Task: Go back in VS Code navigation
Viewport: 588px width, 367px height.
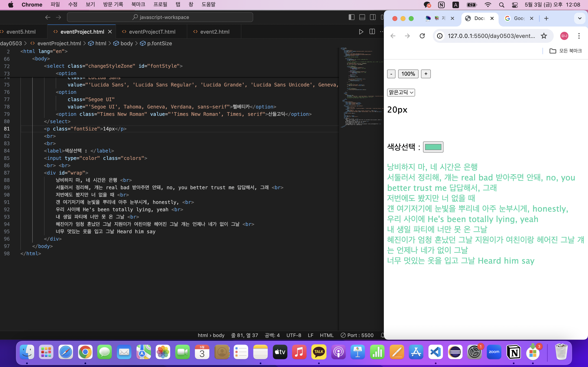Action: pyautogui.click(x=48, y=17)
